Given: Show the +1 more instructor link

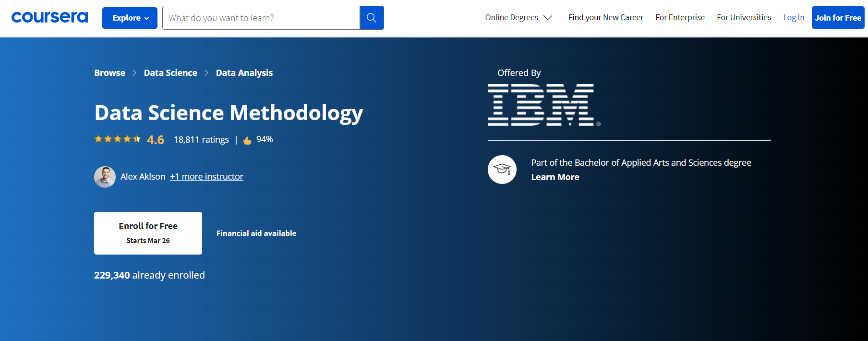Looking at the screenshot, I should tap(206, 177).
